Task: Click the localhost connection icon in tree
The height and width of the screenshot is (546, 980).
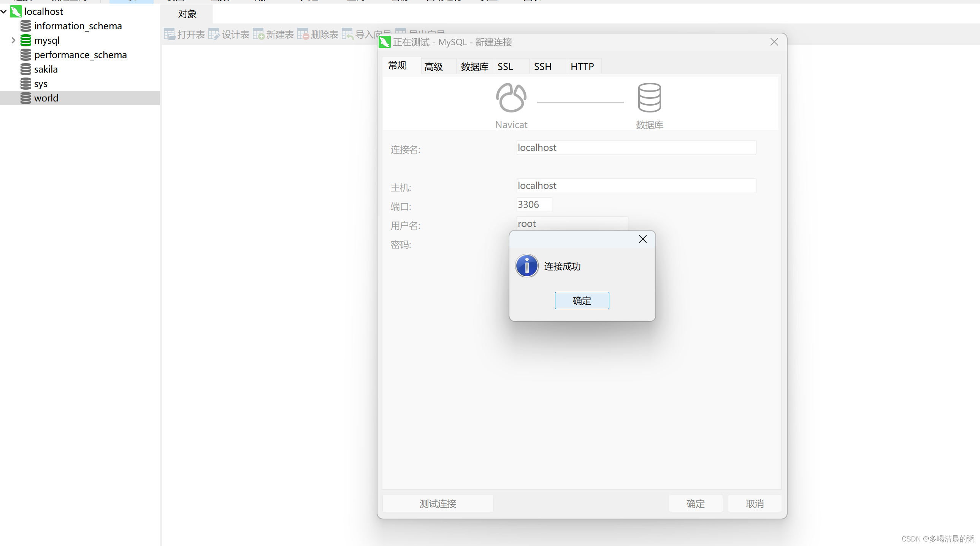Action: [16, 11]
